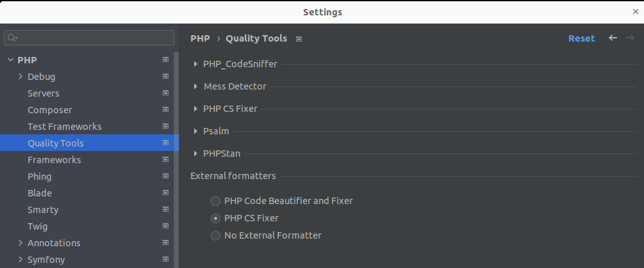Screen dimensions: 644x268
Task: Click project-level icon beside Twig row
Action: pos(165,226)
